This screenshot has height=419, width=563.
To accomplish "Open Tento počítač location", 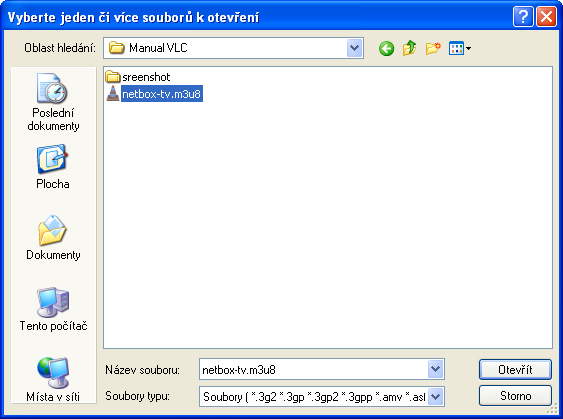I will (53, 309).
